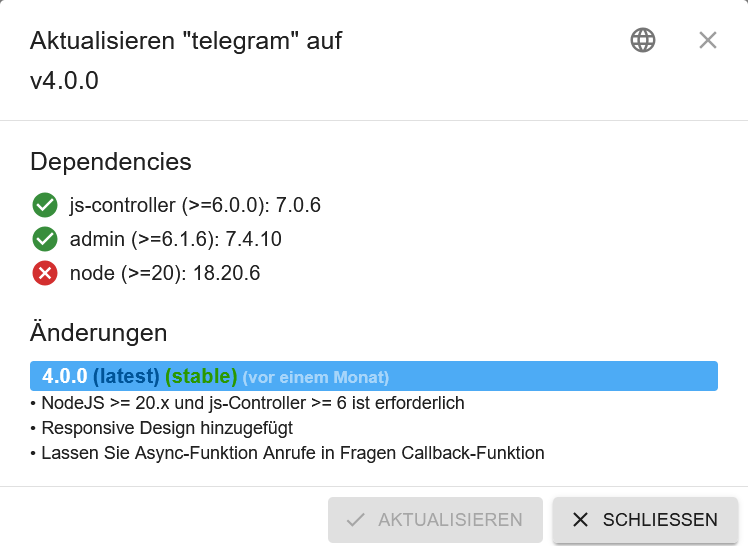Click the dialog title mentioning telegram
This screenshot has width=748, height=546.
click(186, 41)
